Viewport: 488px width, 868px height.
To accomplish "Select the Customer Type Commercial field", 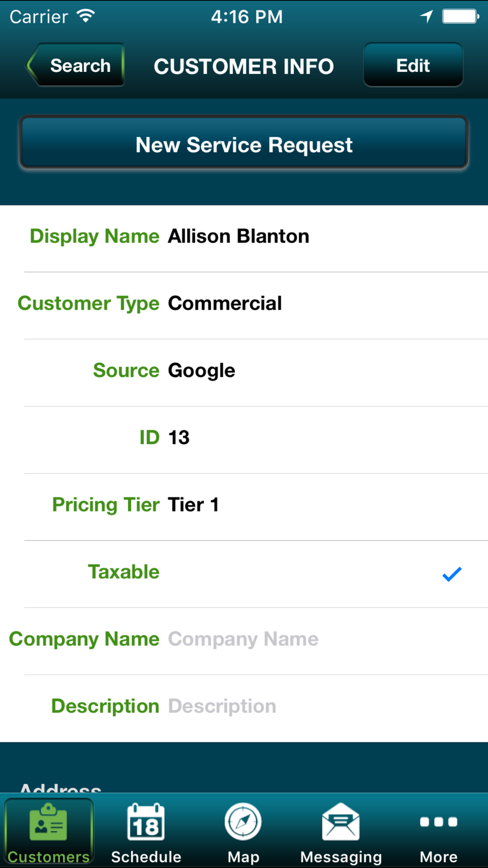I will pyautogui.click(x=225, y=304).
